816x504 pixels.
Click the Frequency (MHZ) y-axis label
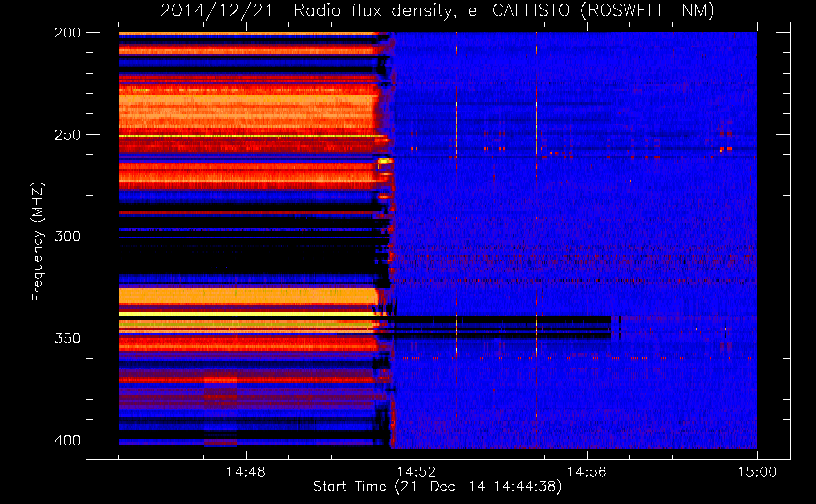(37, 242)
